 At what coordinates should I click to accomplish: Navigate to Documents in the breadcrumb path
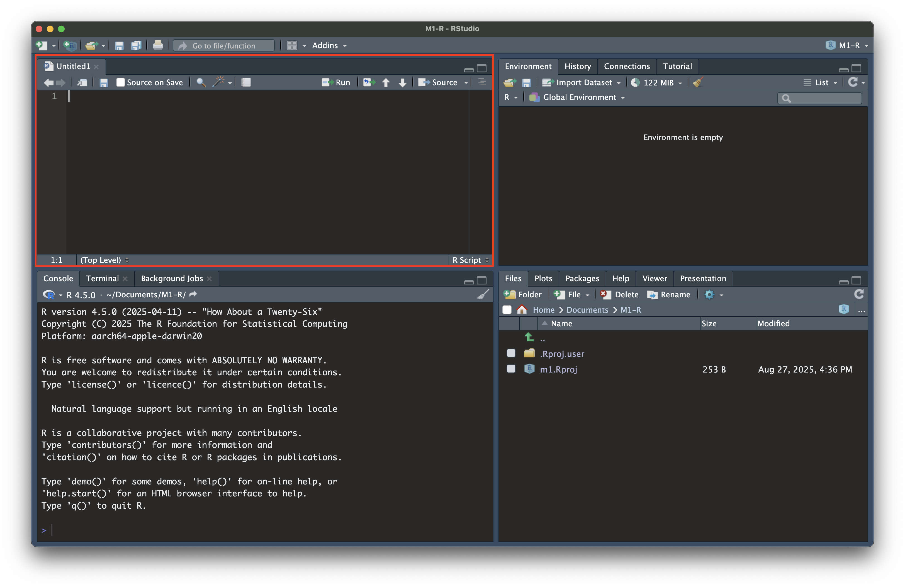pos(587,310)
